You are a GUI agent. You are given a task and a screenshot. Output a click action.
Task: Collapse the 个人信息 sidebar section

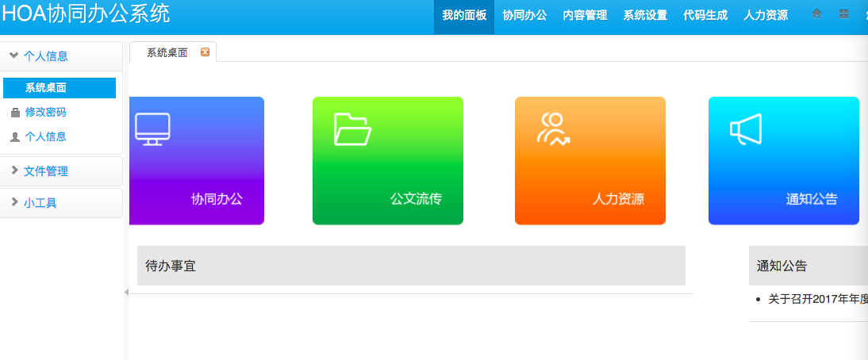[x=38, y=56]
